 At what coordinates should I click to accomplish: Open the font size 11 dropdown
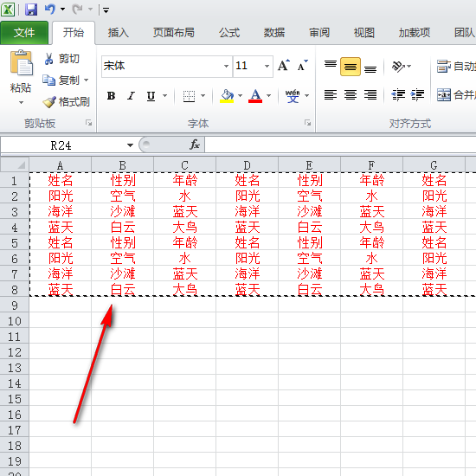pos(267,66)
